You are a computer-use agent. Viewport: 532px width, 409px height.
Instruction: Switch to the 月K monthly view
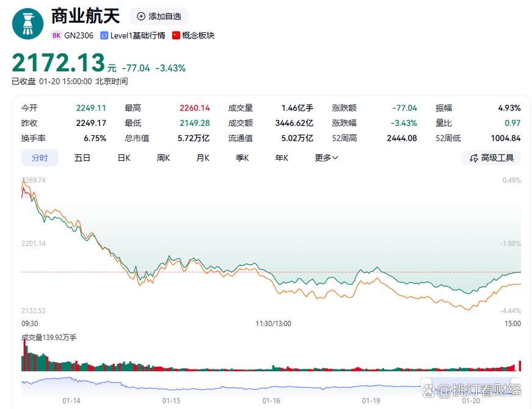[x=202, y=158]
